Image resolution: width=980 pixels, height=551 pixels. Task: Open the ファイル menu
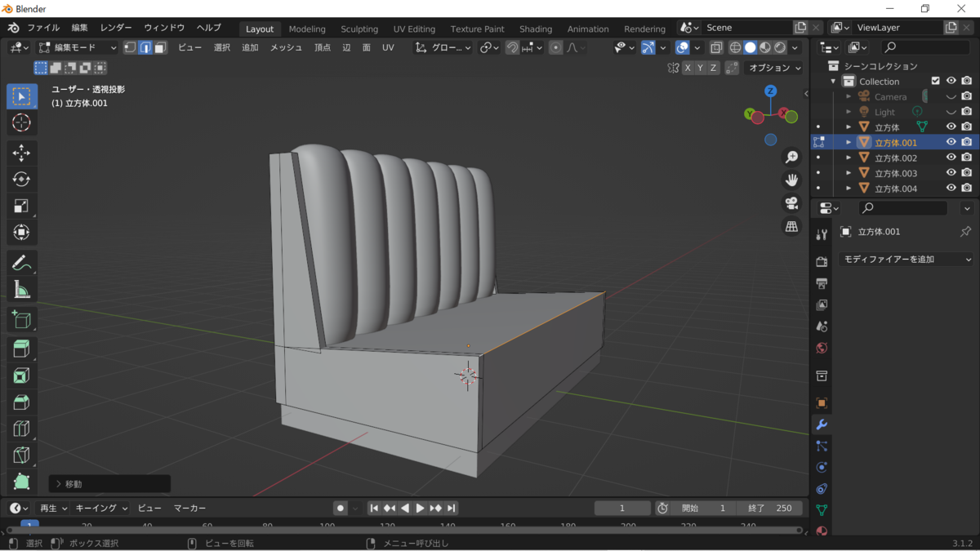tap(43, 28)
